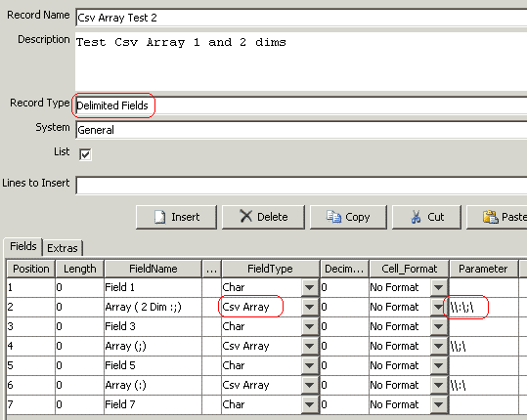Screen dimensions: 527x420
Task: Select the Parameter cell in row 2
Action: tap(483, 307)
